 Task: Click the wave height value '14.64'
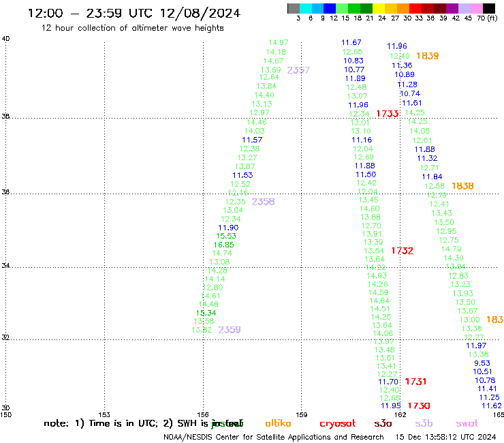(379, 301)
